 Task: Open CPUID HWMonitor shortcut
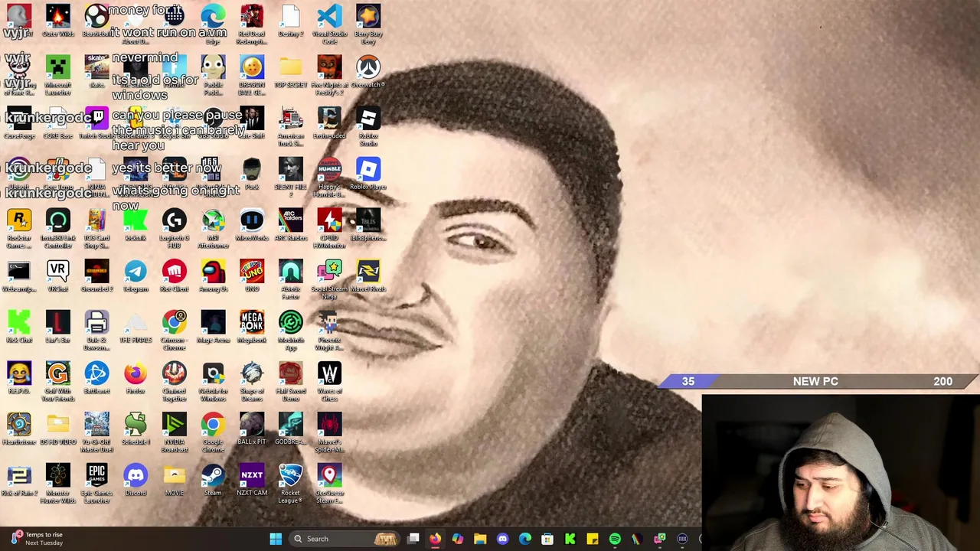[329, 228]
